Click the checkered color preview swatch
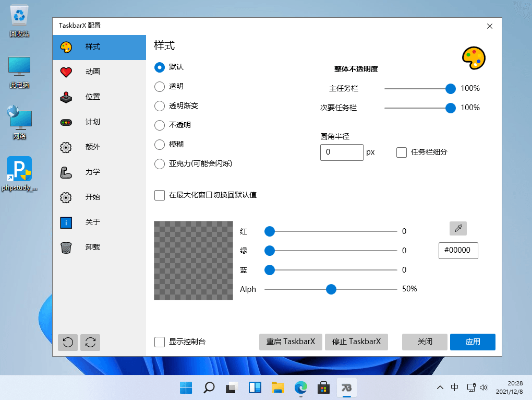 [194, 261]
